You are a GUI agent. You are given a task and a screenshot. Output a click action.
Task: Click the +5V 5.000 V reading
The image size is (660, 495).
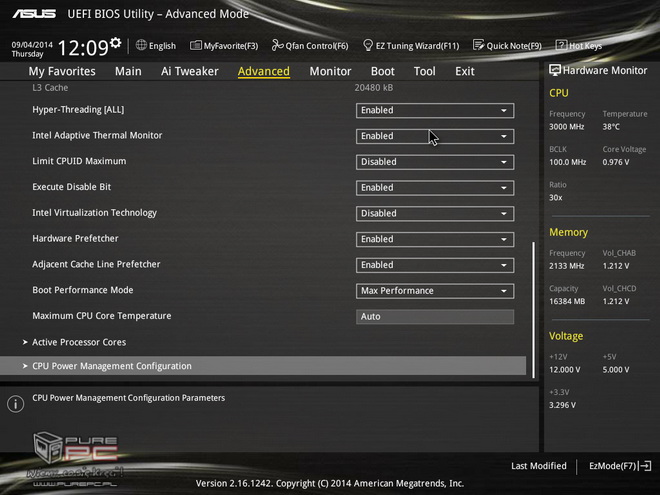(x=616, y=370)
